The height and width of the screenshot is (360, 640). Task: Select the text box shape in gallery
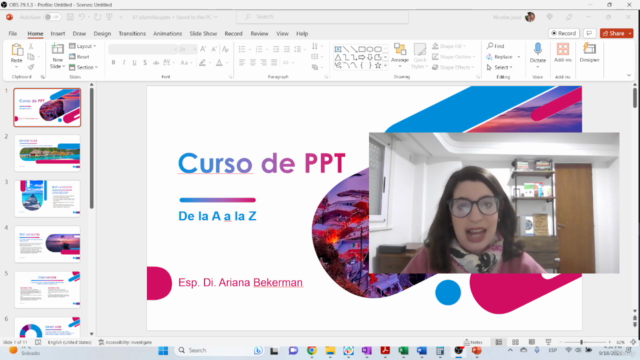tap(338, 49)
